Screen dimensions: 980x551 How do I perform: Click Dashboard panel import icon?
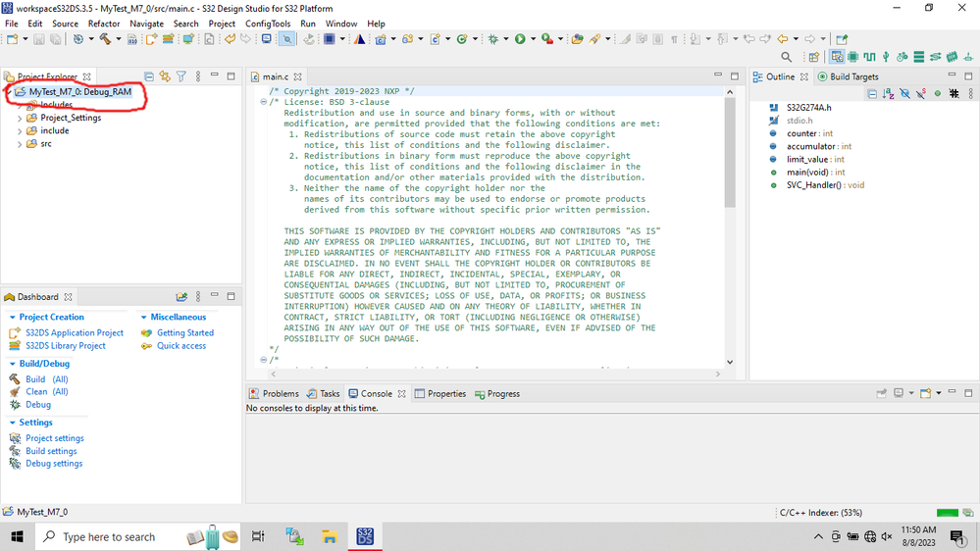pyautogui.click(x=181, y=296)
